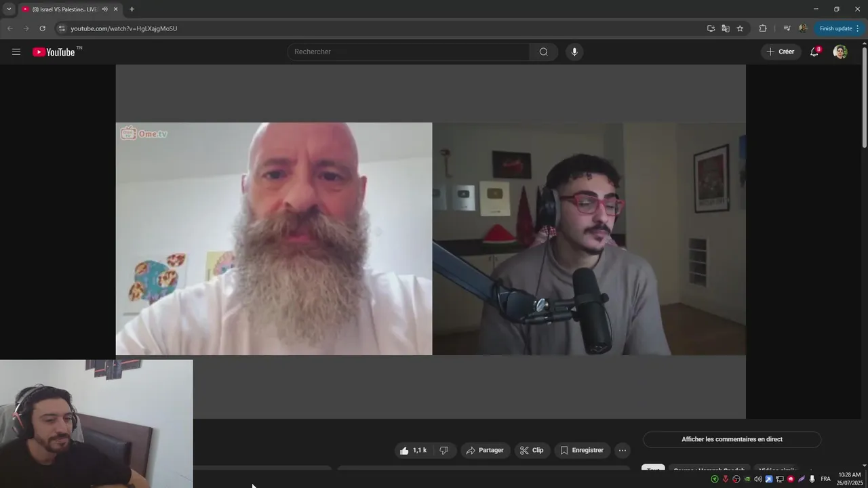Open the Razer tray icon
Viewport: 868px width, 488px height.
(x=715, y=479)
